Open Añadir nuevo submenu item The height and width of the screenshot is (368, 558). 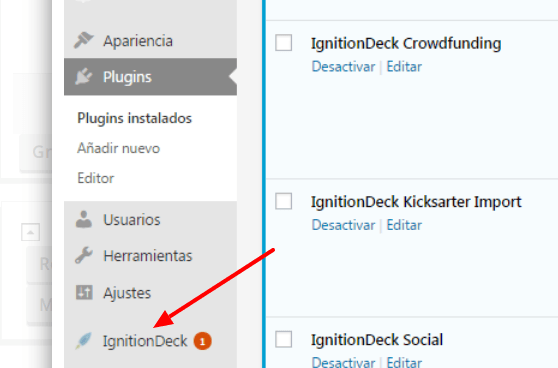point(119,148)
